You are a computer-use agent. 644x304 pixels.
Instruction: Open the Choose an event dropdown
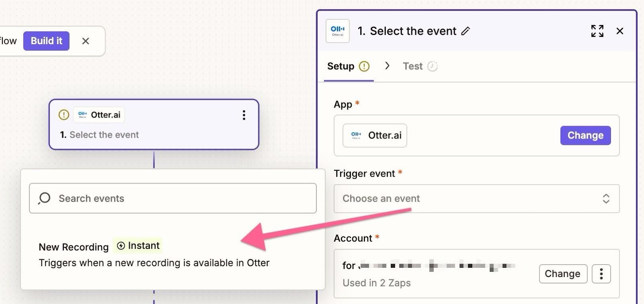(477, 199)
